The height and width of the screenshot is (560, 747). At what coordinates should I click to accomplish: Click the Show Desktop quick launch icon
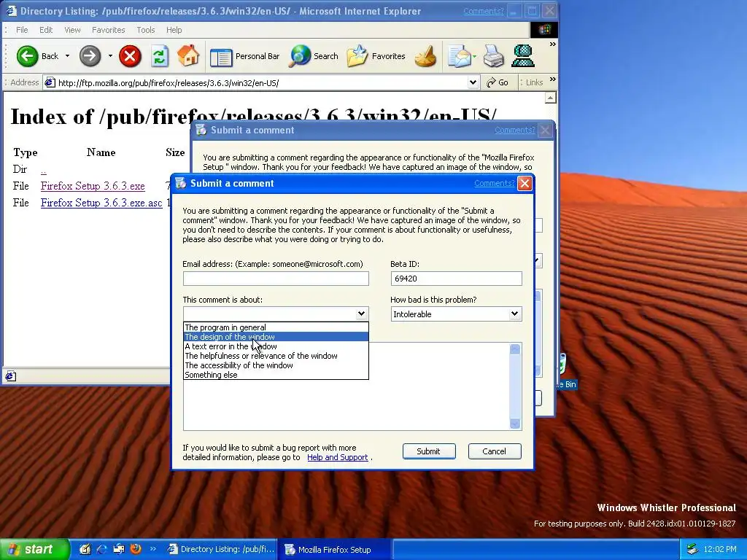85,549
